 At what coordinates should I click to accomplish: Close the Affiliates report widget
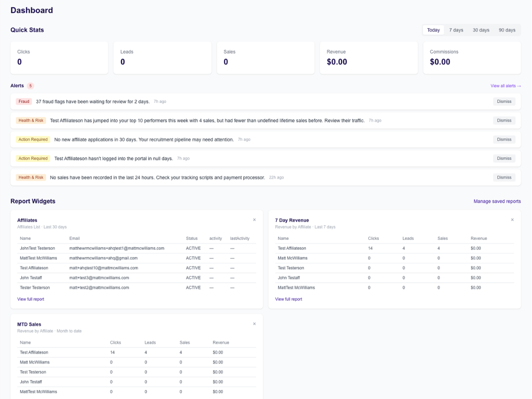click(254, 220)
